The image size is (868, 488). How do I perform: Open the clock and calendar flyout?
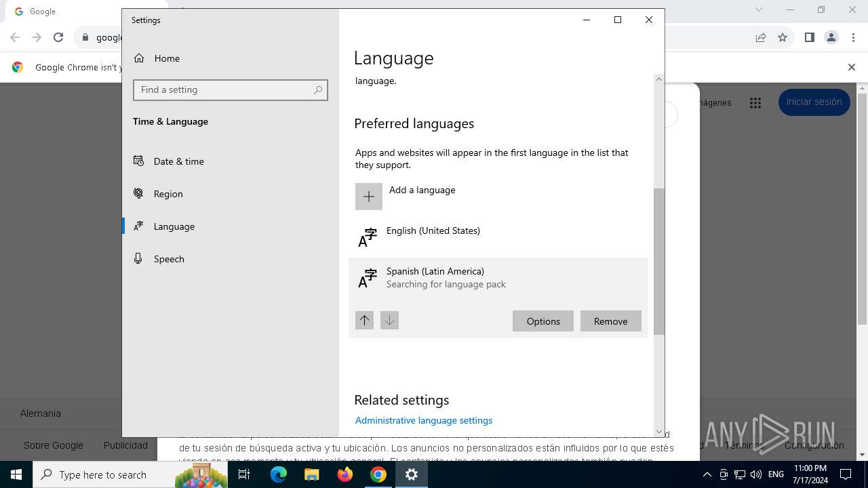click(x=810, y=474)
